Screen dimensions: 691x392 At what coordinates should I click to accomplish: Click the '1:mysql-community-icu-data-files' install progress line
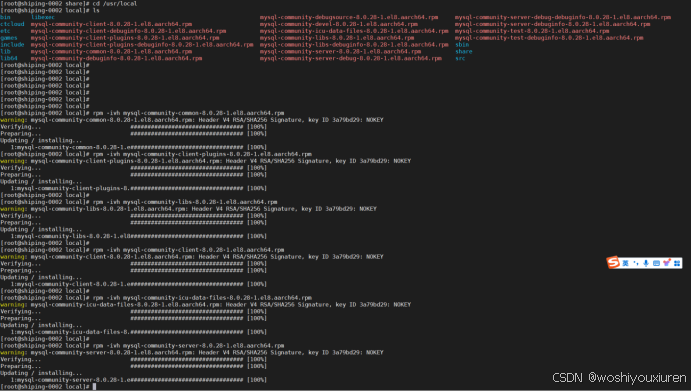[139, 332]
